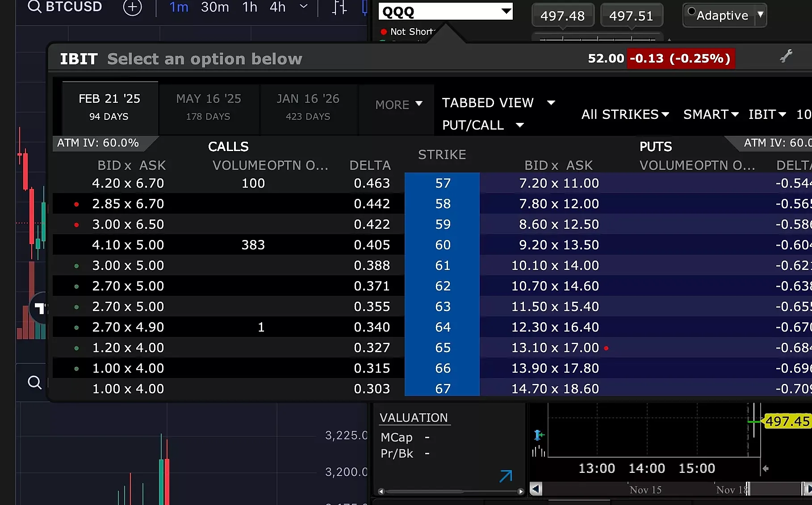The image size is (812, 505).
Task: Click put quote 9.20 x 13.50
Action: 559,245
